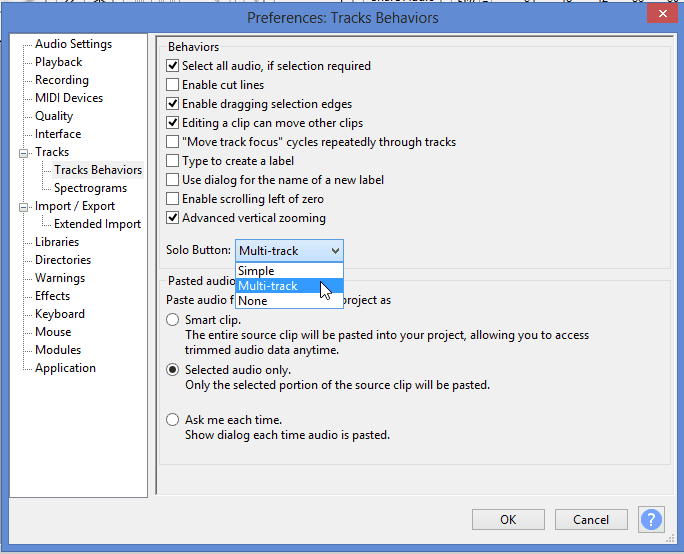Uncheck Select all audio, if selection required
This screenshot has width=684, height=554.
tap(173, 66)
